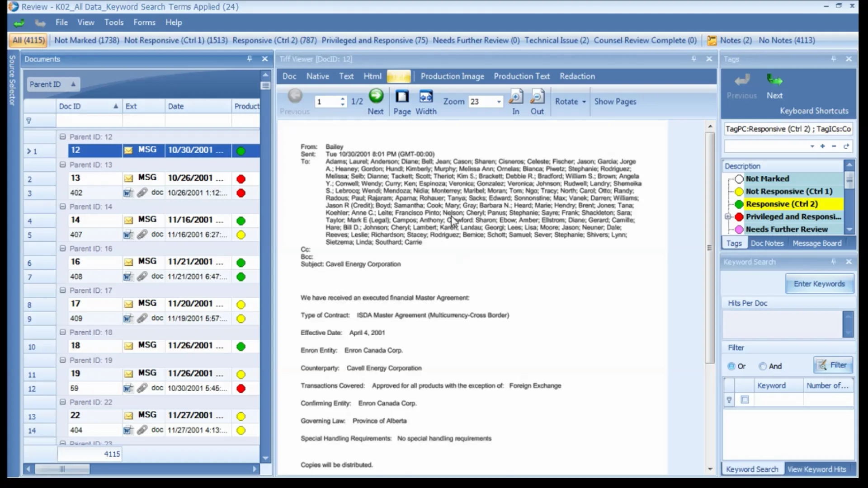Image resolution: width=868 pixels, height=488 pixels.
Task: Pin the Documents panel
Action: click(249, 59)
